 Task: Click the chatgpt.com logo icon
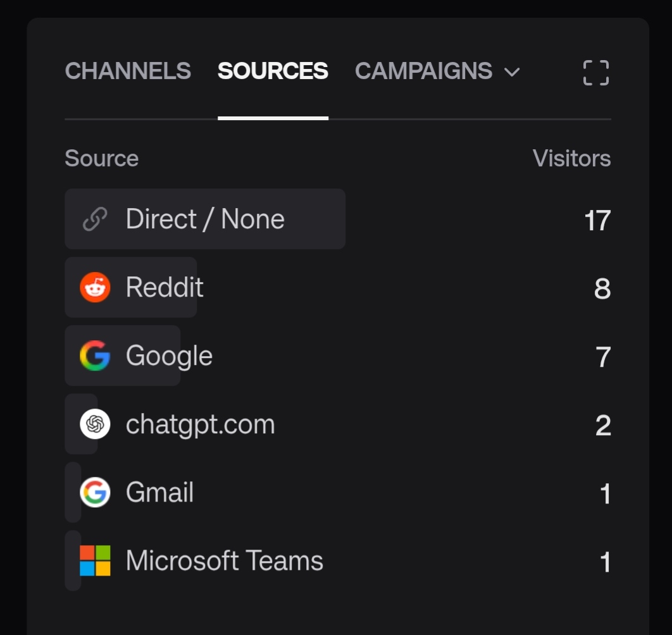pos(95,424)
